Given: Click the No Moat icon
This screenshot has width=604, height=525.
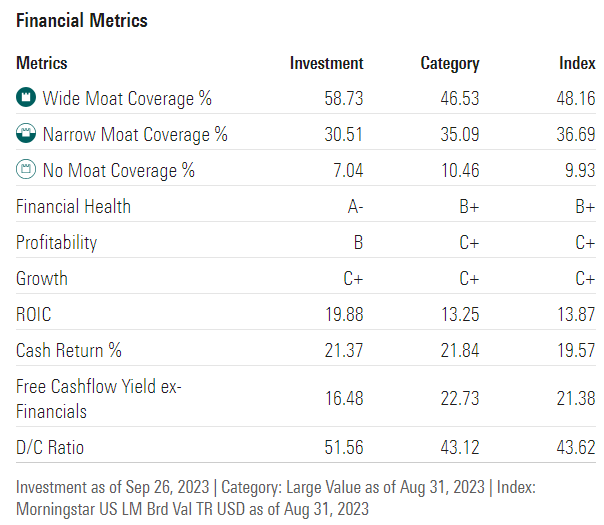Looking at the screenshot, I should 26,170.
